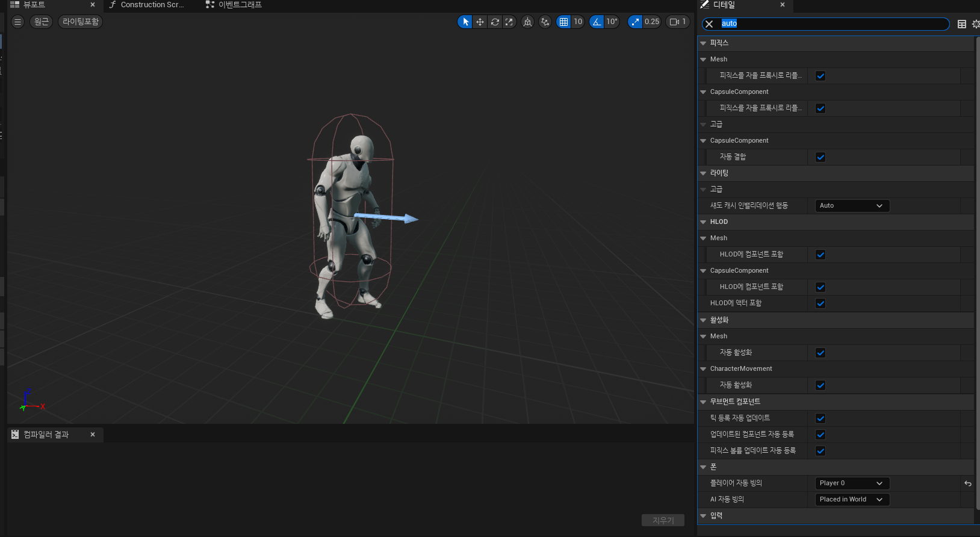Expand the 고급 section under 라이팅
This screenshot has width=980, height=537.
coord(703,190)
